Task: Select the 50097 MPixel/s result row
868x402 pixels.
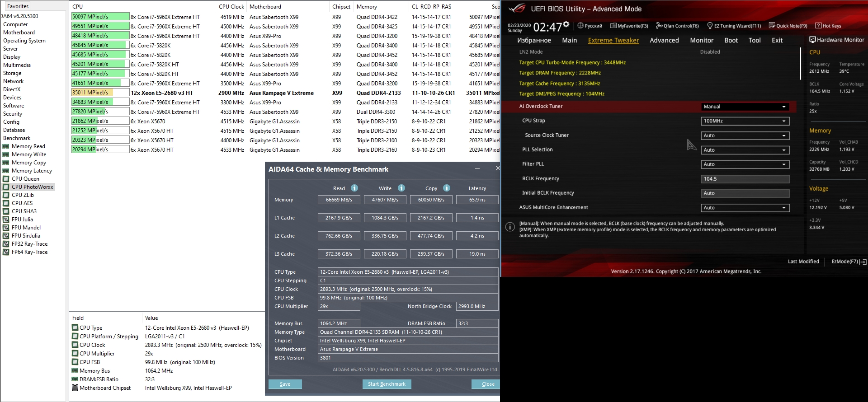Action: tap(285, 17)
